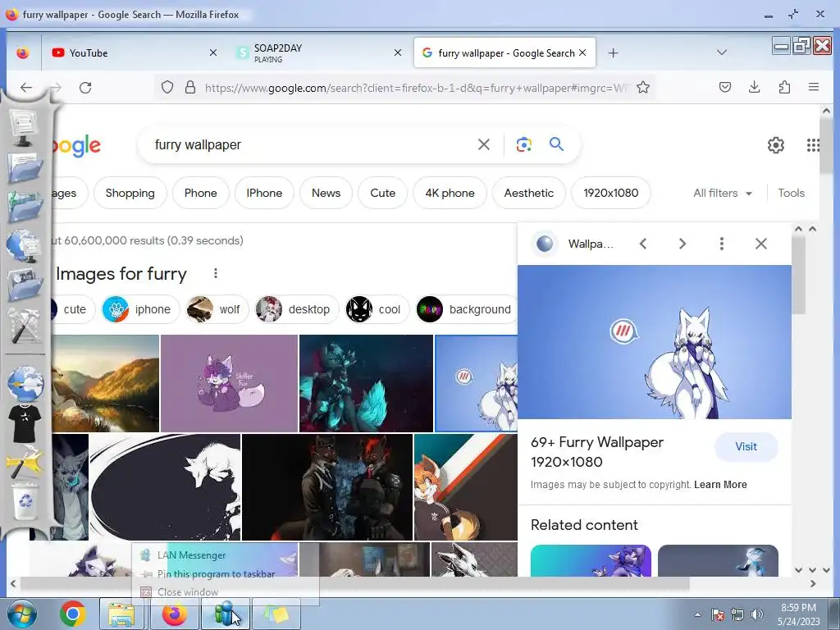Open volume control in system tray

757,614
